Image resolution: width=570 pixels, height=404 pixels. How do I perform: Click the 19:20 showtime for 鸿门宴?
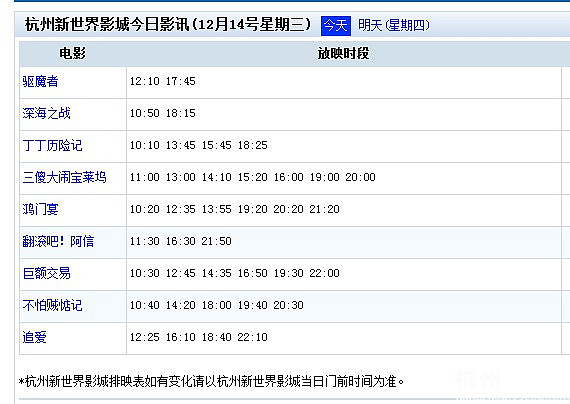point(253,209)
